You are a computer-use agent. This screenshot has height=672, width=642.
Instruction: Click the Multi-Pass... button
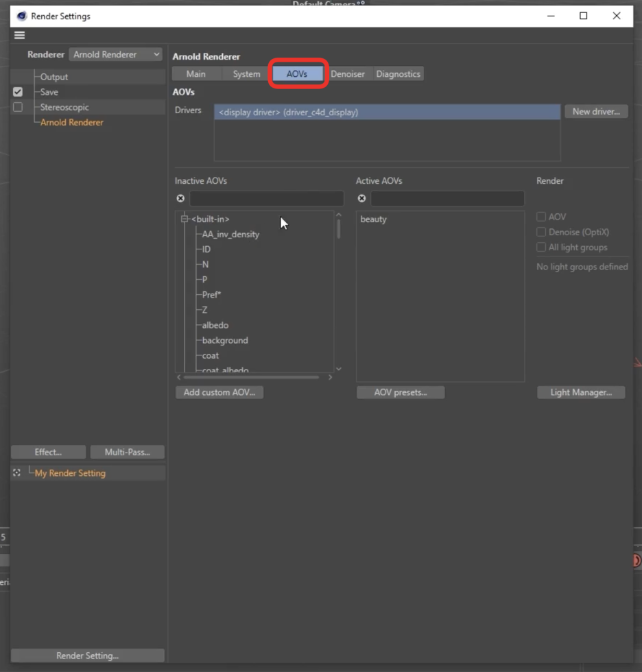tap(128, 452)
